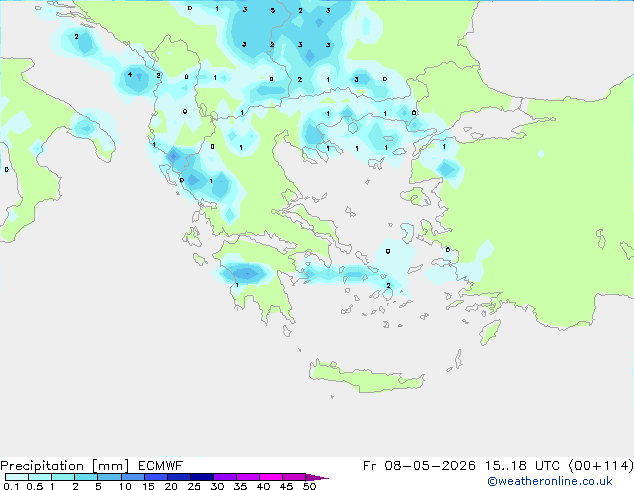
Task: Click the 30–35 mm purple legend box
Action: click(x=225, y=477)
